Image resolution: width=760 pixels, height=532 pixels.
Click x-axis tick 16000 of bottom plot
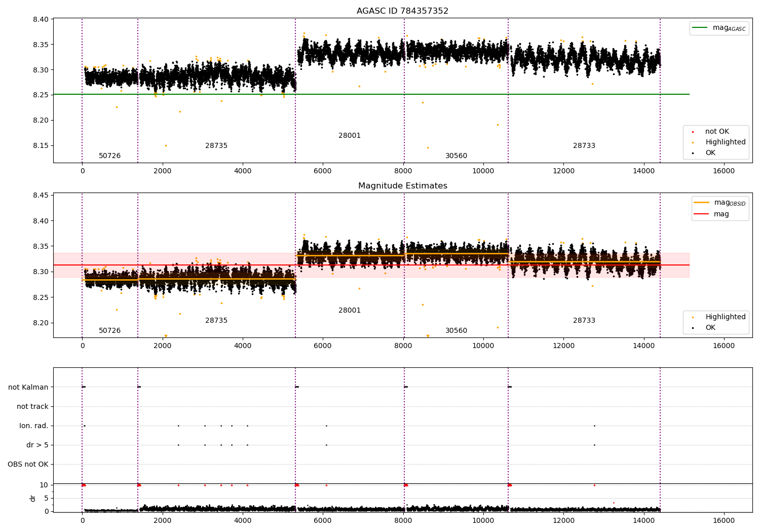(x=724, y=520)
